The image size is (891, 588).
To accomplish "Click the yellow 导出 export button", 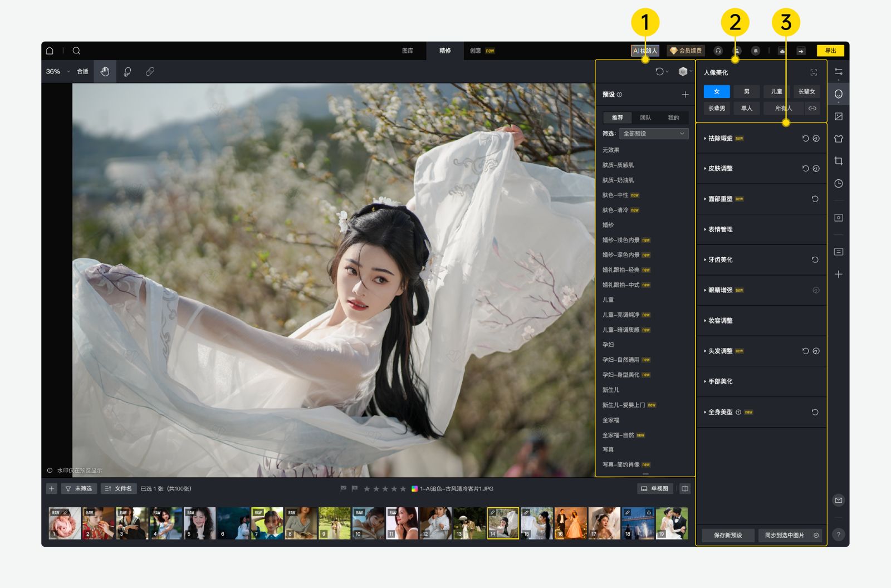I will [830, 51].
